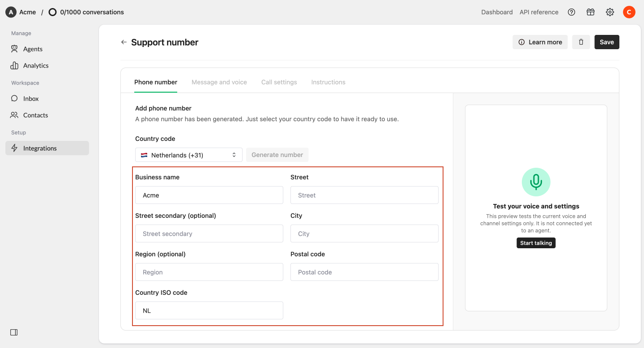Delete using the trash can icon
This screenshot has height=348, width=644.
coord(581,42)
